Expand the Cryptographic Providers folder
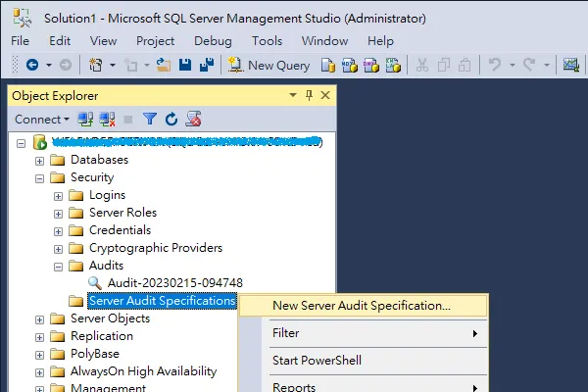The width and height of the screenshot is (588, 392). point(58,249)
